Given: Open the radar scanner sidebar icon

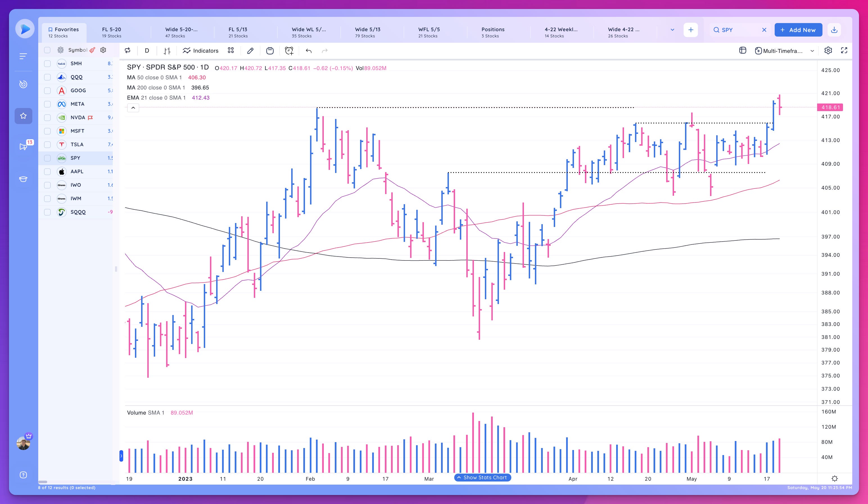Looking at the screenshot, I should (23, 84).
